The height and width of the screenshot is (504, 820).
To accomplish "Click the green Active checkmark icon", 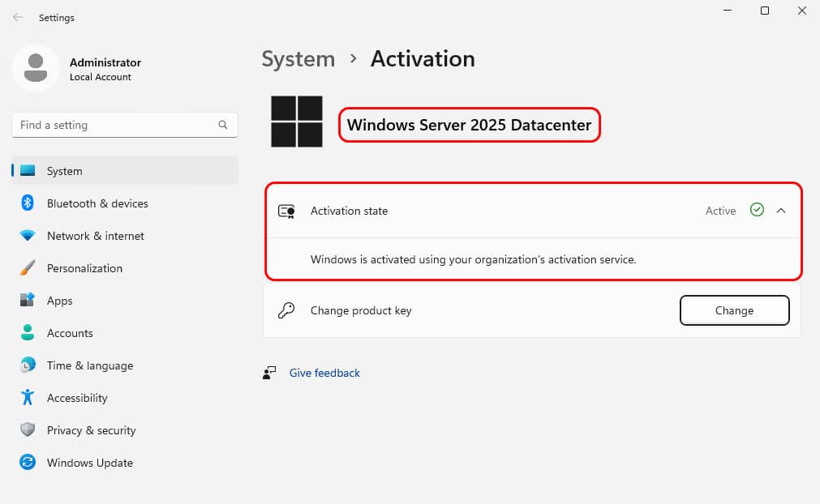I will 757,209.
